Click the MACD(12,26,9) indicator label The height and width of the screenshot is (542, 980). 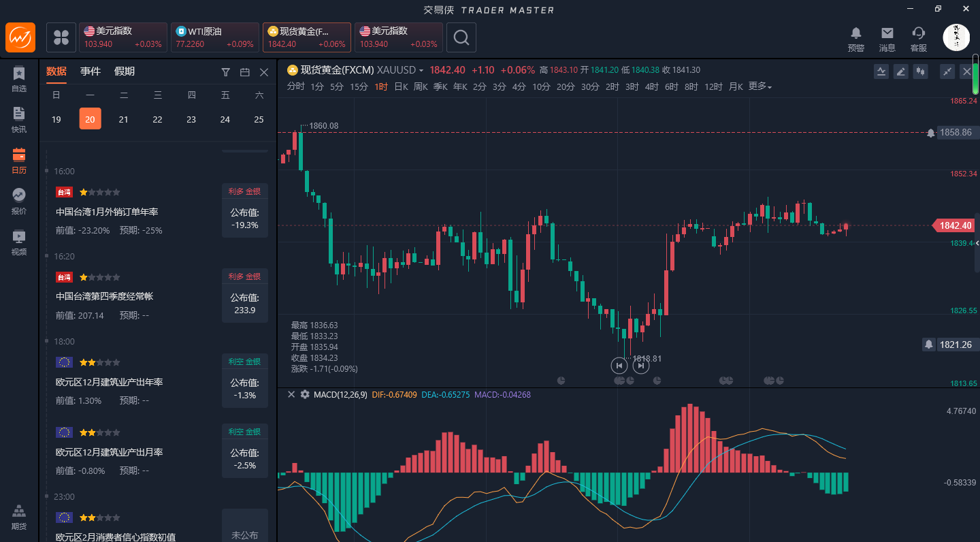(x=340, y=394)
